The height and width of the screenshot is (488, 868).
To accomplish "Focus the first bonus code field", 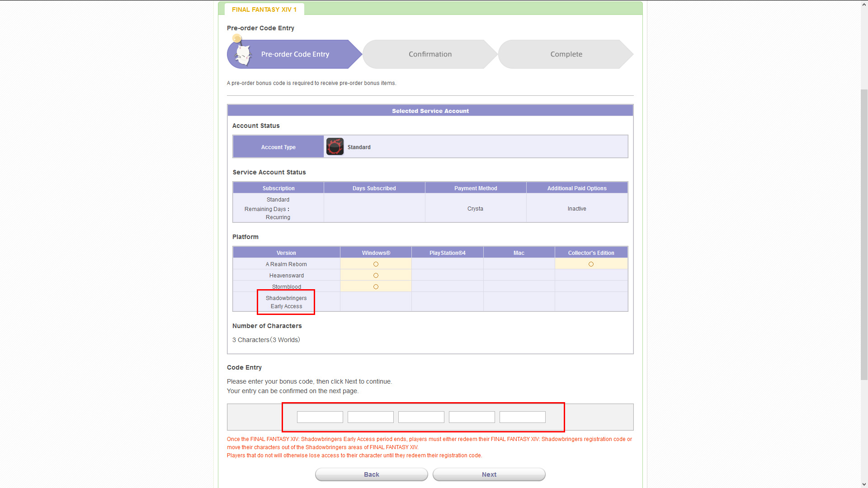I will pos(320,417).
